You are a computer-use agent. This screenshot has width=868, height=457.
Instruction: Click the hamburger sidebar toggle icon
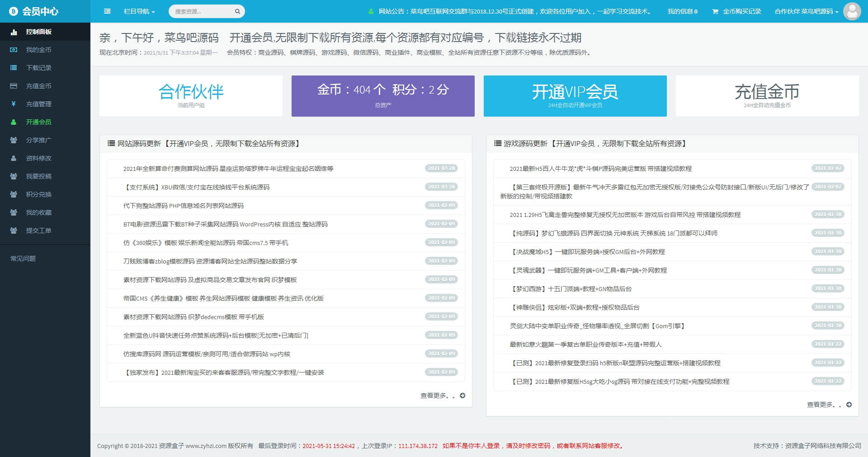[x=107, y=11]
